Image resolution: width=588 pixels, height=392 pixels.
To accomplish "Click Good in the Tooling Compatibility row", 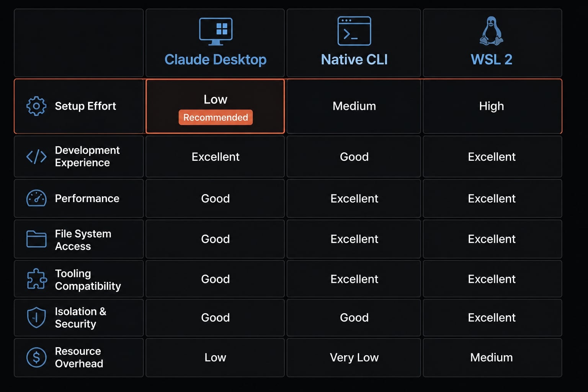I will pyautogui.click(x=216, y=279).
